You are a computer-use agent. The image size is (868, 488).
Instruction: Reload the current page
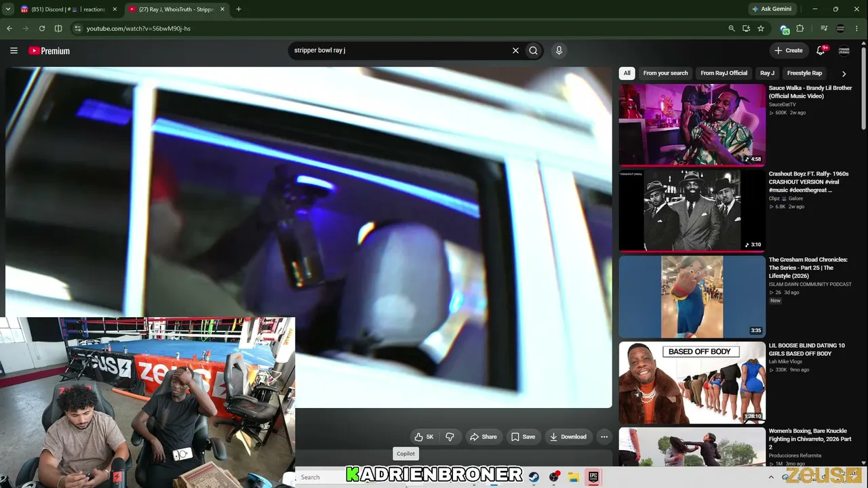(x=42, y=28)
